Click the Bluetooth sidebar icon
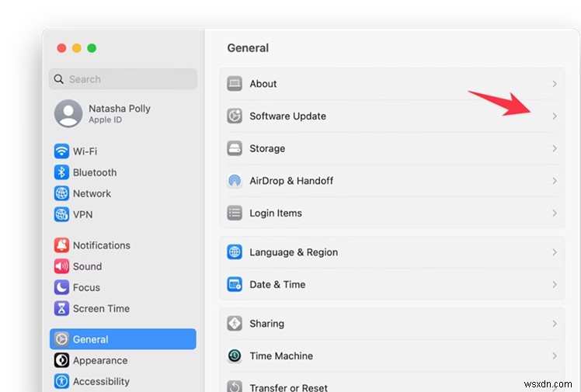 61,172
